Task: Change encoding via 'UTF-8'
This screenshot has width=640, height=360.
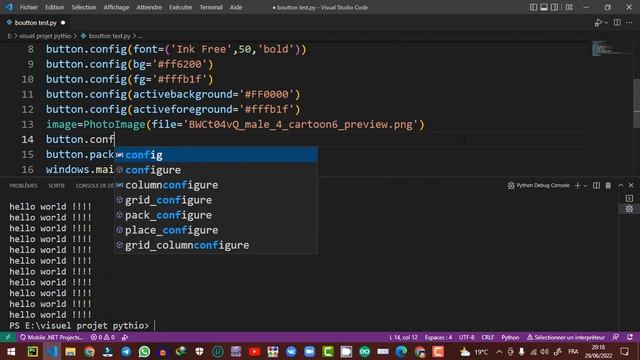Action: point(467,337)
